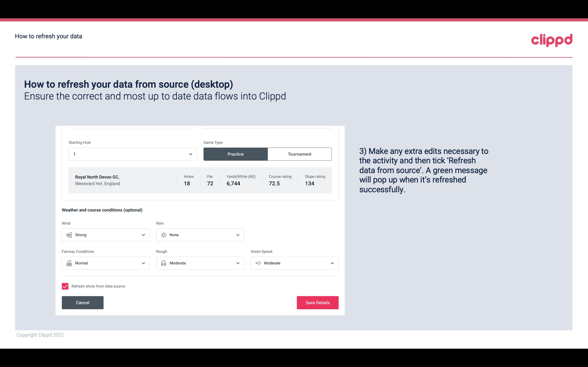
Task: Click the rain condition icon
Action: tap(164, 235)
